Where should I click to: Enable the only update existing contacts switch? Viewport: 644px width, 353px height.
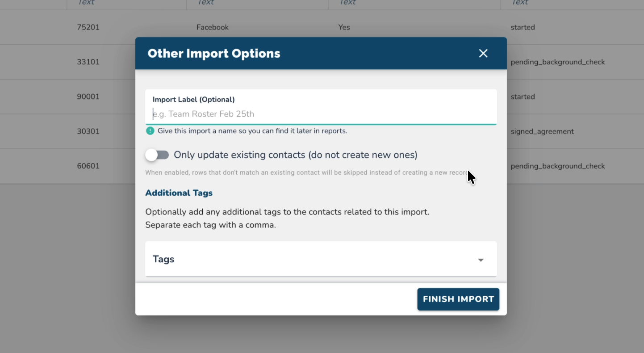[x=157, y=155]
